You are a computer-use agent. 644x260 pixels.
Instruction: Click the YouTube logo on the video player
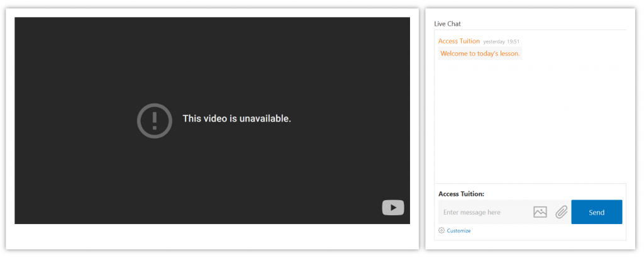point(393,207)
